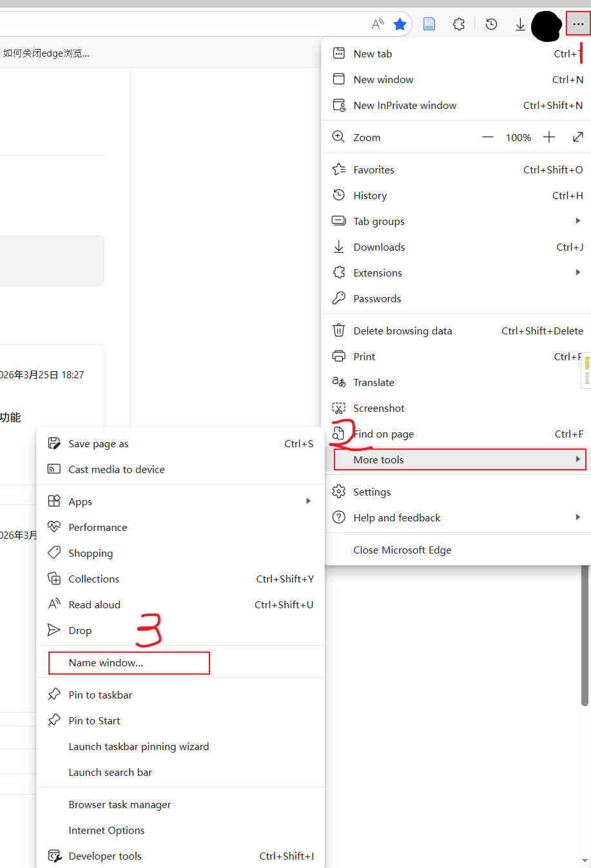Choose Find on page
Viewport: 591px width, 868px height.
pyautogui.click(x=457, y=434)
